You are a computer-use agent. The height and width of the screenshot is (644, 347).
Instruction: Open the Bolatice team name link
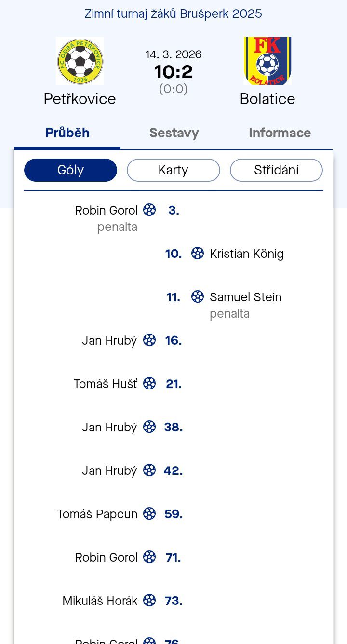tap(267, 99)
